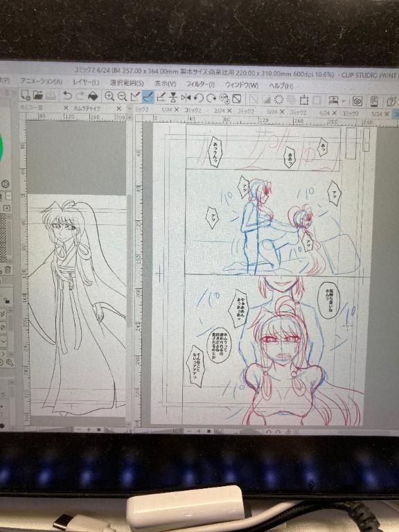Open the アニメーション(A) menu
This screenshot has width=399, height=532.
point(42,81)
